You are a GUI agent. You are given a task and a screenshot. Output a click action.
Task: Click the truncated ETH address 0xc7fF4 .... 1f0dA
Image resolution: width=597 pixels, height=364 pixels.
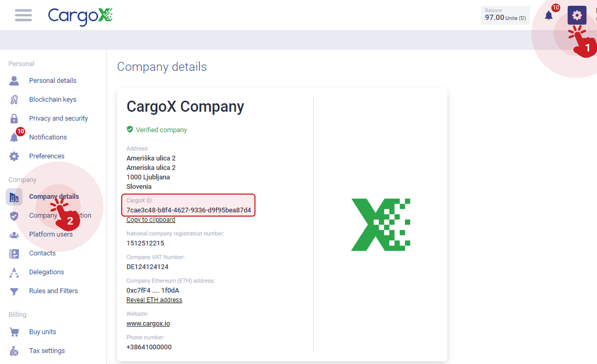pyautogui.click(x=153, y=291)
